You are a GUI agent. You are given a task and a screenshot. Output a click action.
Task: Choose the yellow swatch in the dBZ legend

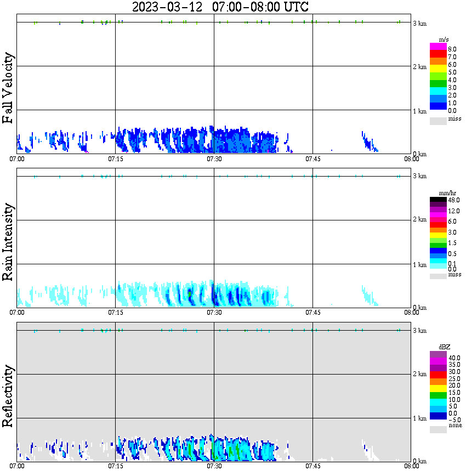[x=438, y=389]
